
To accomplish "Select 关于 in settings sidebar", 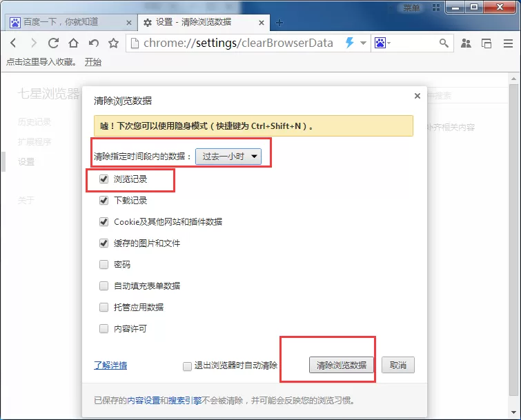I will (x=26, y=200).
